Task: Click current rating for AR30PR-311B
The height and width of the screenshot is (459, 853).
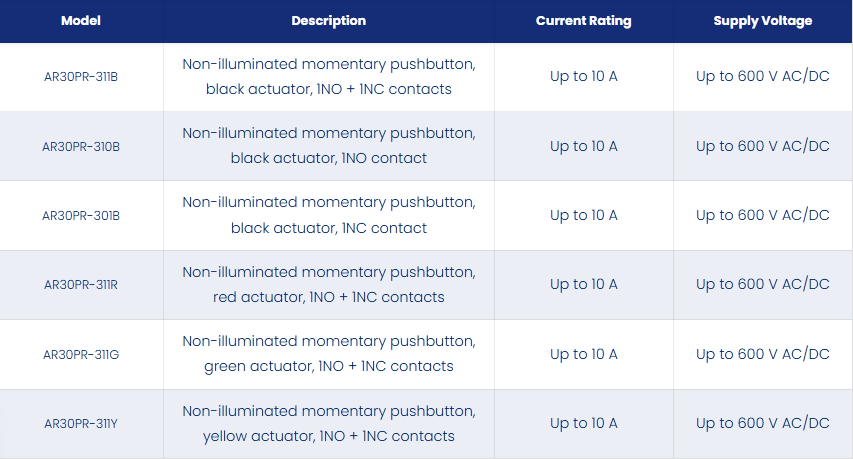Action: coord(583,76)
